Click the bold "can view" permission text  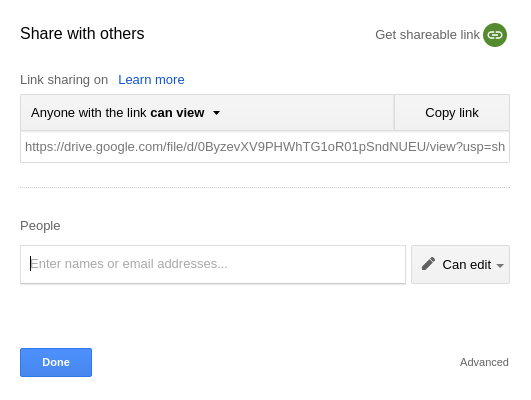(x=177, y=113)
